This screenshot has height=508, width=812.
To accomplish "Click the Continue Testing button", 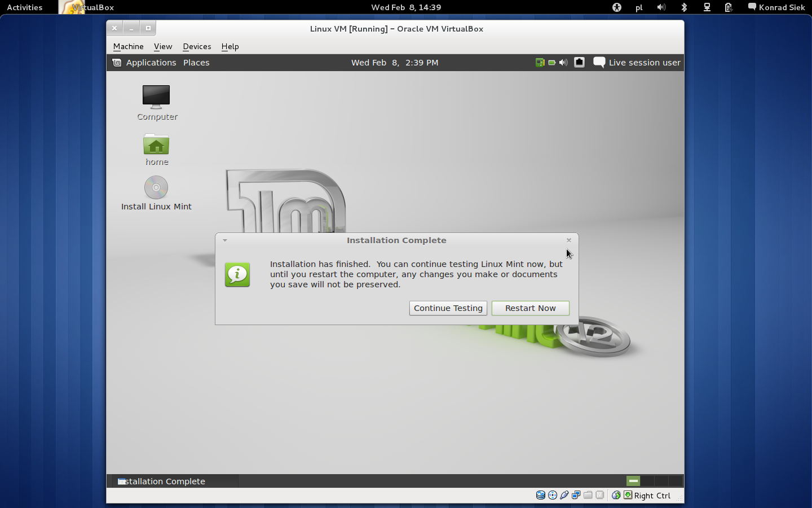I will point(448,308).
